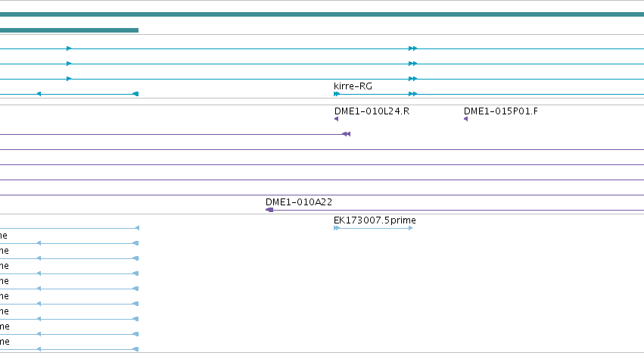Viewport: 644px width, 353px height.
Task: Click the DME1-010A22 purple end arrowhead
Action: (x=269, y=210)
